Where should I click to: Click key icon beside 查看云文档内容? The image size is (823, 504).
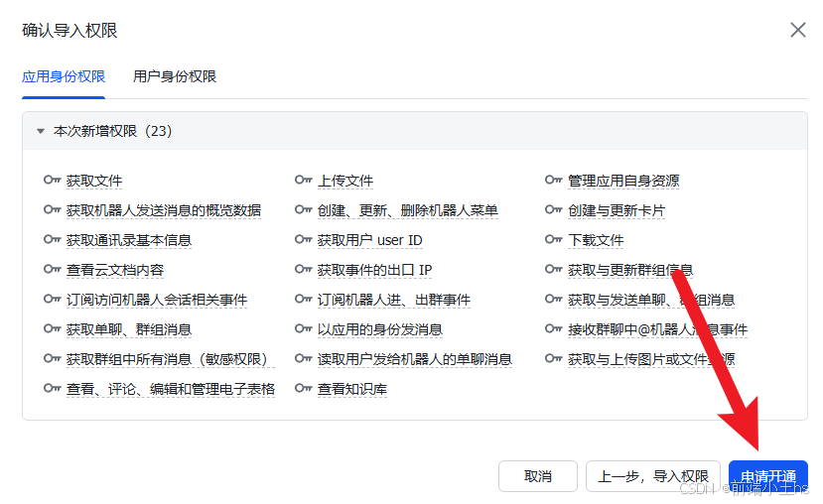52,270
